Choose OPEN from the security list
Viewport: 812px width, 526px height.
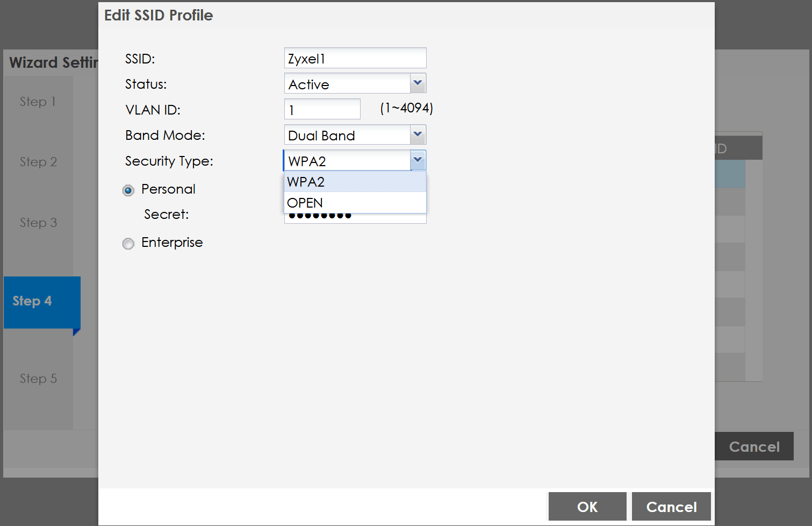point(355,203)
